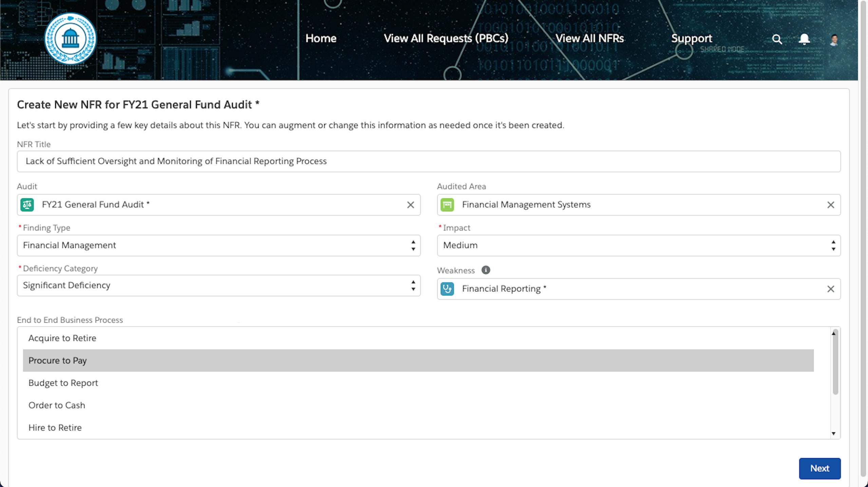The width and height of the screenshot is (868, 487).
Task: Open the user profile avatar
Action: [834, 40]
